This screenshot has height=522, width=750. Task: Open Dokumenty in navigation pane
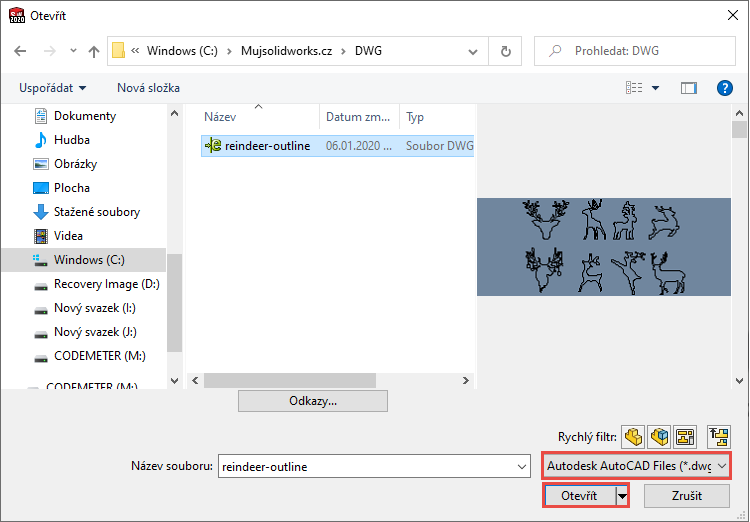[x=85, y=116]
